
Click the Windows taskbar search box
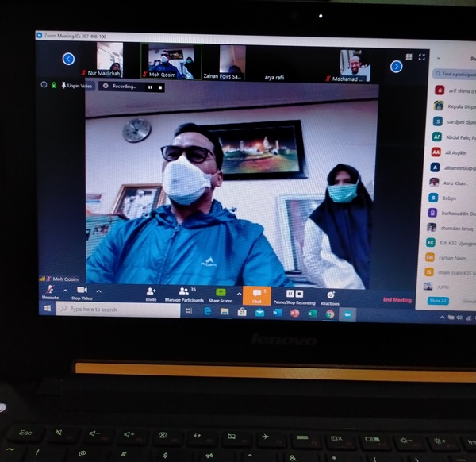pyautogui.click(x=119, y=309)
